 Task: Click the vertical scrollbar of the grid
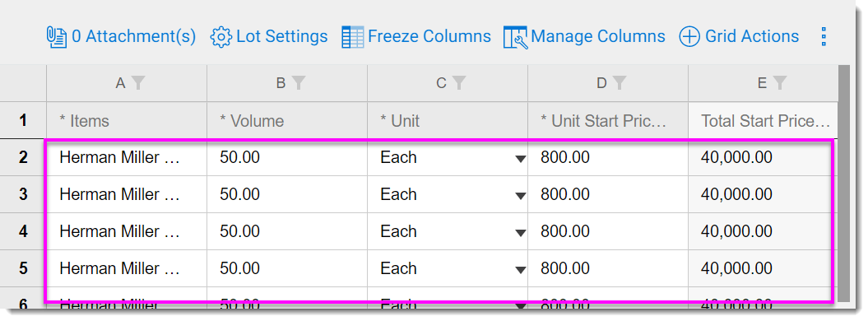[x=843, y=183]
